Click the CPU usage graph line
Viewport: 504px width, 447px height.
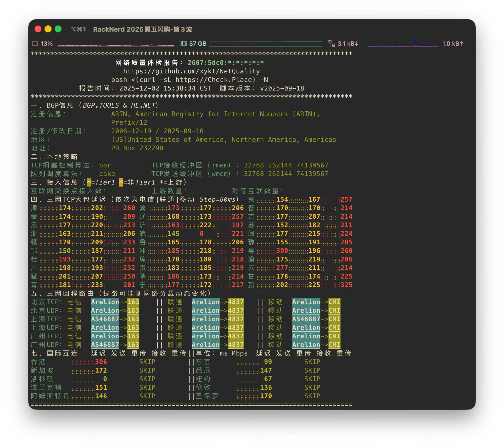[116, 45]
